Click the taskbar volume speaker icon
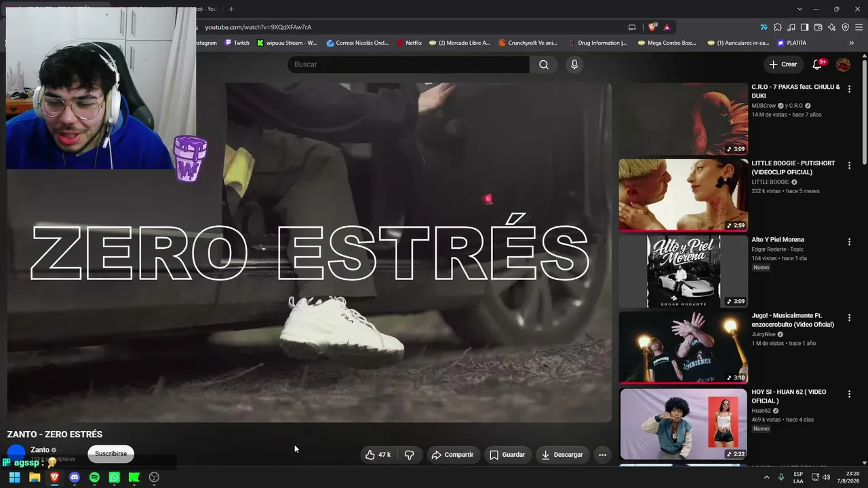This screenshot has width=868, height=488. [x=826, y=477]
